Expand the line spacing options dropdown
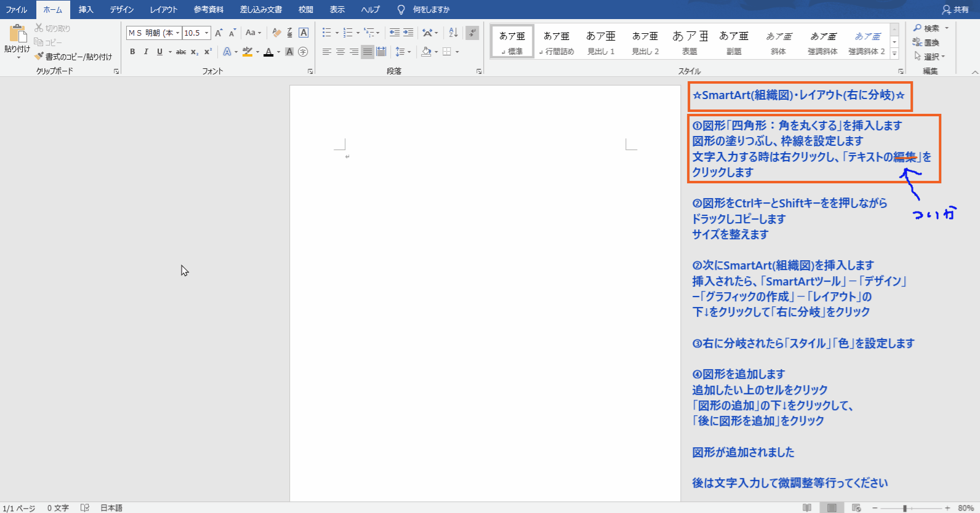The height and width of the screenshot is (513, 980). (409, 52)
